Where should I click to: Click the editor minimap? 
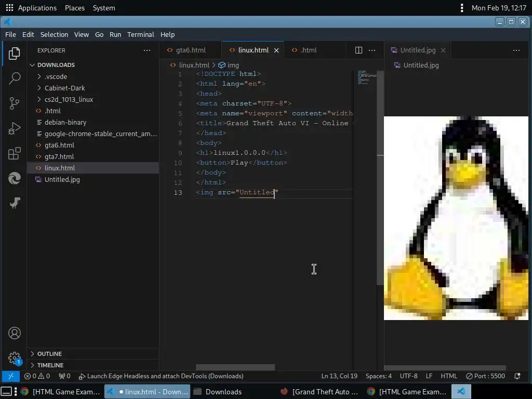tap(367, 77)
